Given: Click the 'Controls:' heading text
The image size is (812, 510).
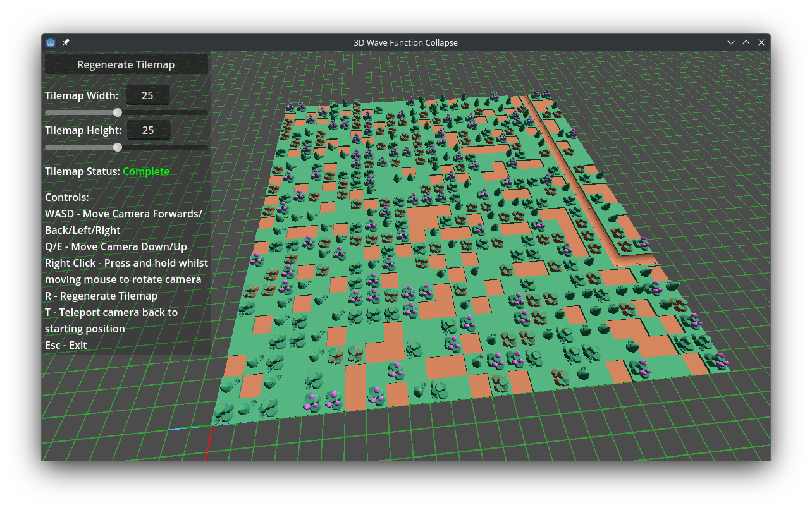Looking at the screenshot, I should click(67, 197).
